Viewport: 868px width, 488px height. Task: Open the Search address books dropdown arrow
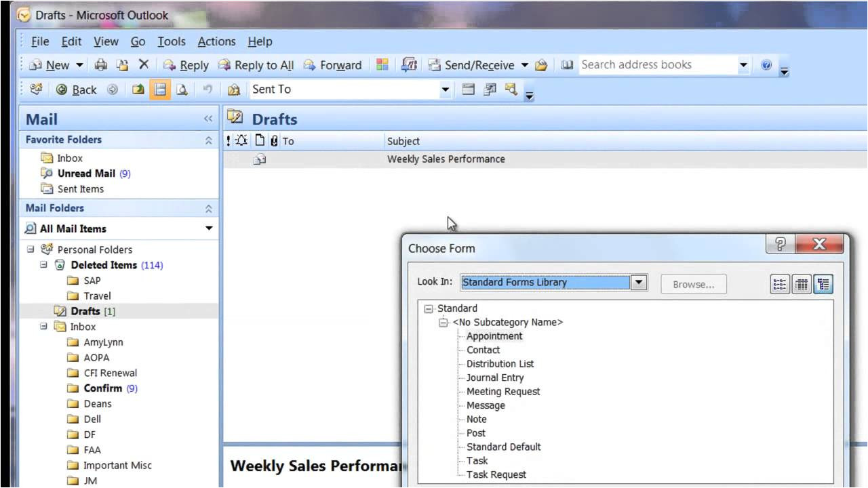[744, 65]
